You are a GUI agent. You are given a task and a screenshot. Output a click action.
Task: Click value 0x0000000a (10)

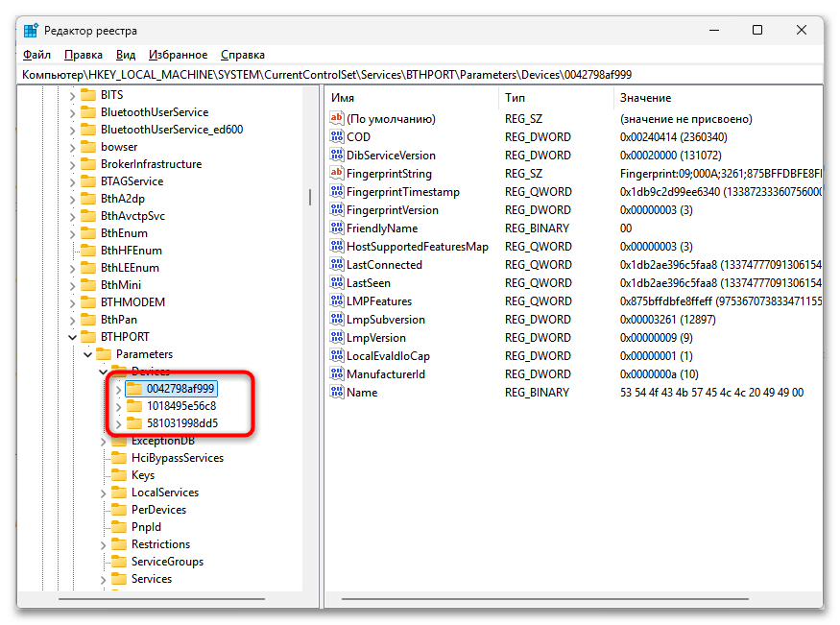click(x=659, y=373)
